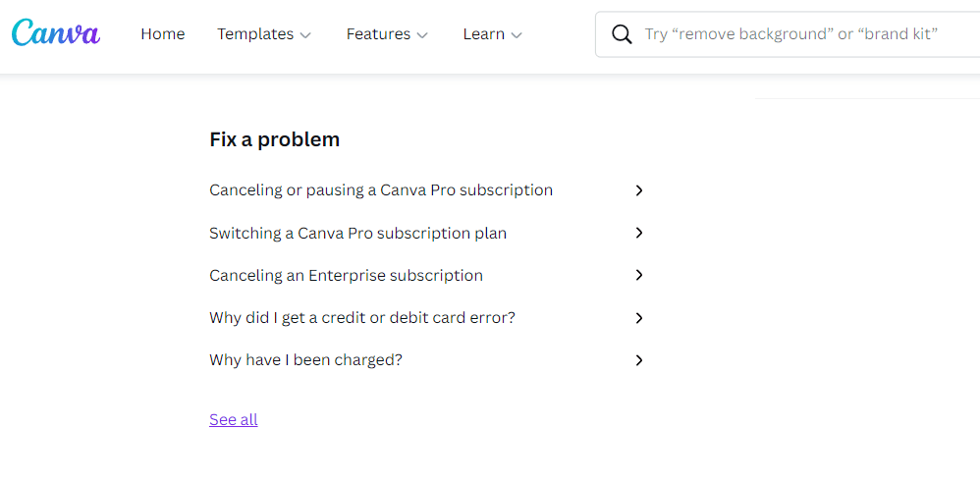
Task: Expand the Templates dropdown chevron
Action: pyautogui.click(x=305, y=35)
